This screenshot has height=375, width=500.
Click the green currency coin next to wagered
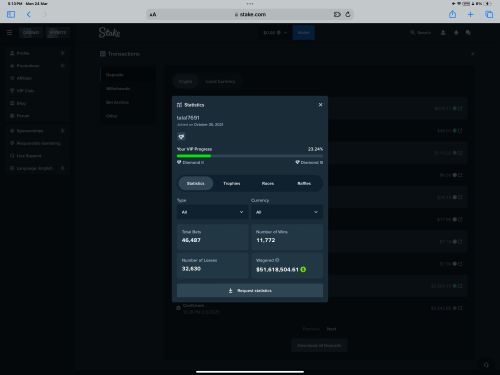tap(303, 269)
